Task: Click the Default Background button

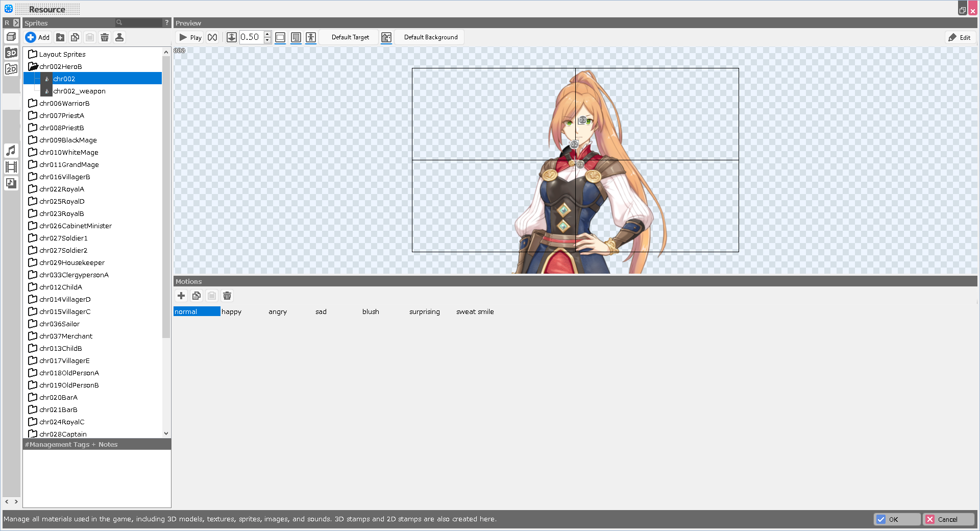Action: click(x=429, y=37)
